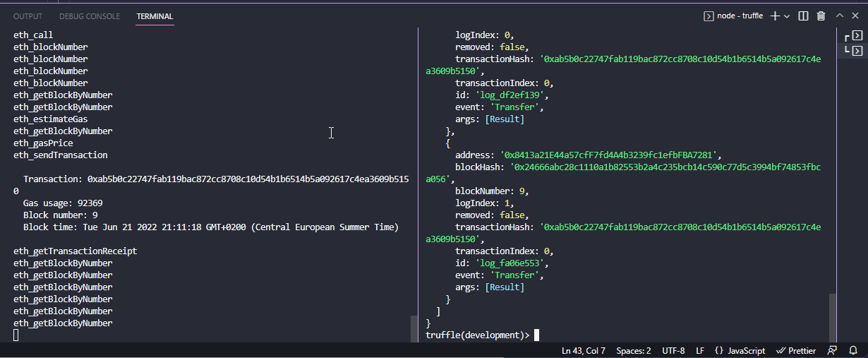
Task: Select the TERMINAL tab
Action: [x=155, y=16]
